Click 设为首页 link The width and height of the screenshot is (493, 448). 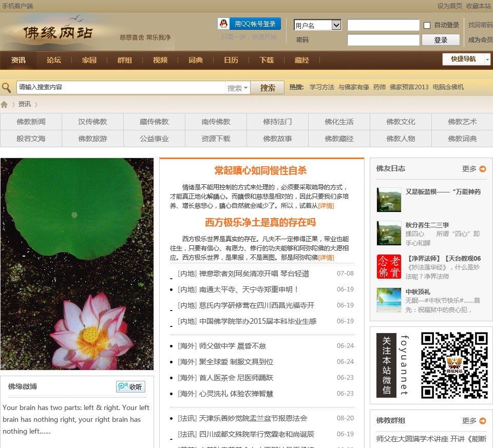(450, 6)
